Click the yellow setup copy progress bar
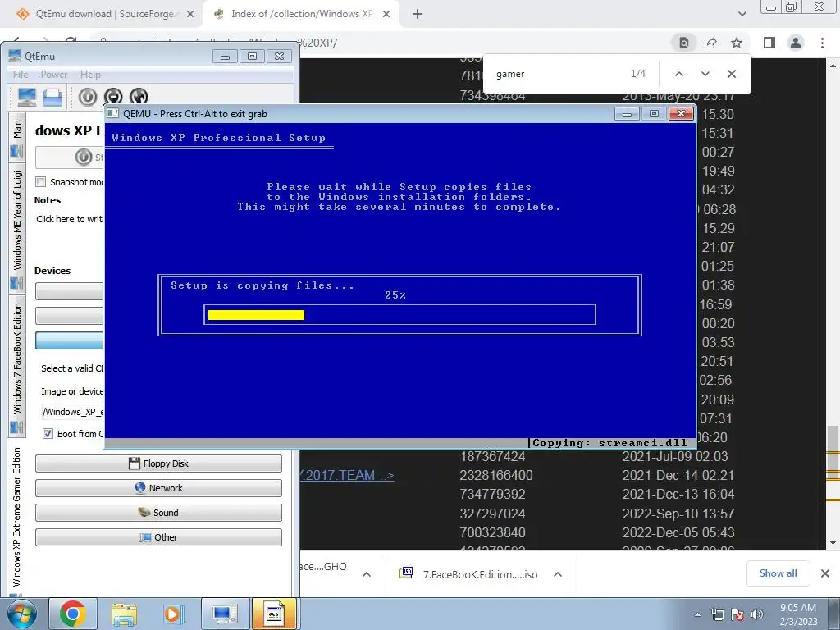840x630 pixels. click(256, 315)
